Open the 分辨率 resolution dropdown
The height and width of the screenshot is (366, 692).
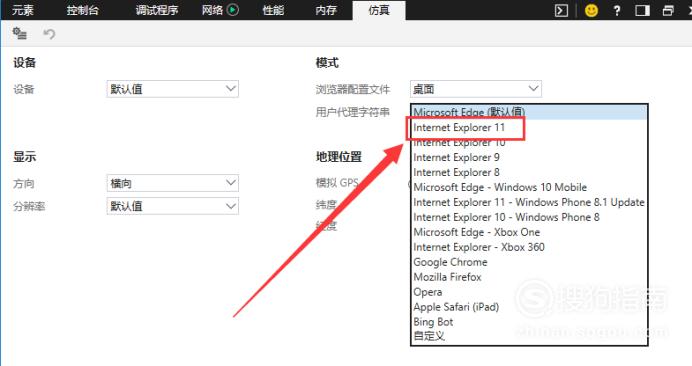173,206
